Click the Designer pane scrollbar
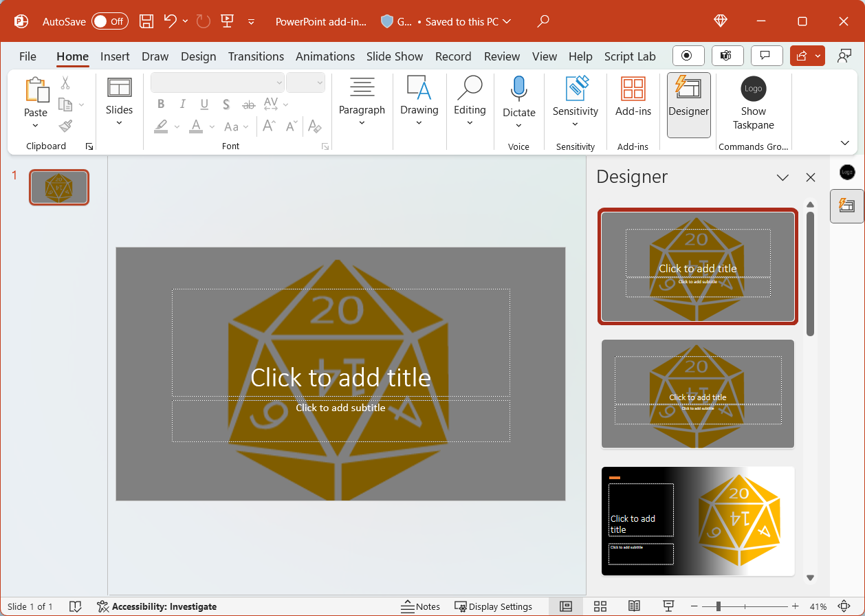 click(x=811, y=274)
